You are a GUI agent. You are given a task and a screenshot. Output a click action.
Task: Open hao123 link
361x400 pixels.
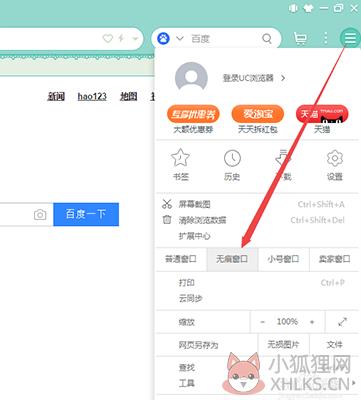pos(92,97)
